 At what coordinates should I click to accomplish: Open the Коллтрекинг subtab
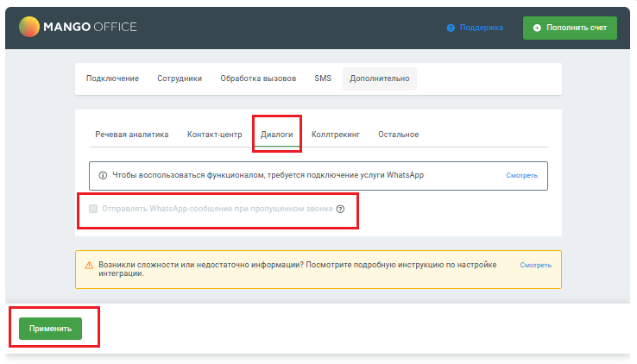tap(336, 135)
